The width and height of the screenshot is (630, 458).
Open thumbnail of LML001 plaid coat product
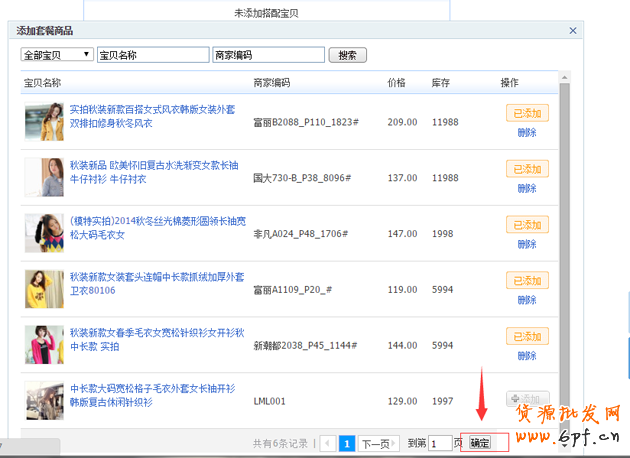pos(45,401)
